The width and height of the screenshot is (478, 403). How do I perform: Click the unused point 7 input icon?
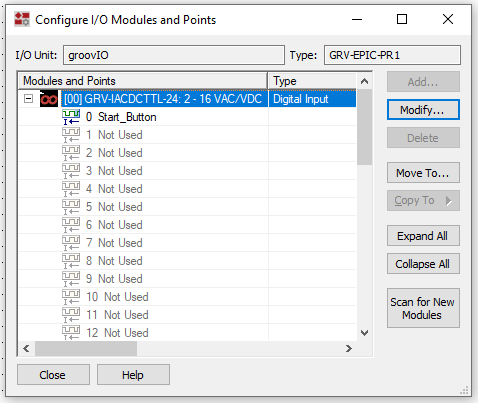pyautogui.click(x=71, y=243)
